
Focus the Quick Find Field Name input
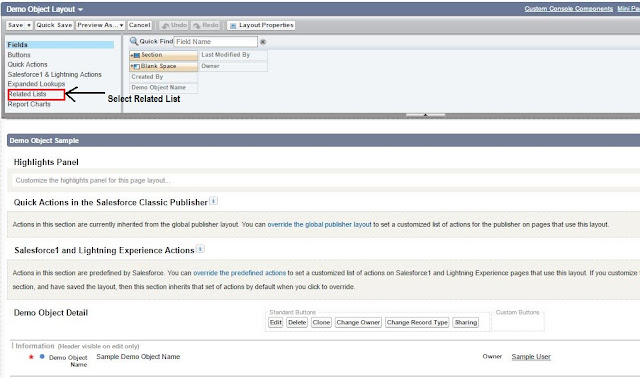click(216, 42)
